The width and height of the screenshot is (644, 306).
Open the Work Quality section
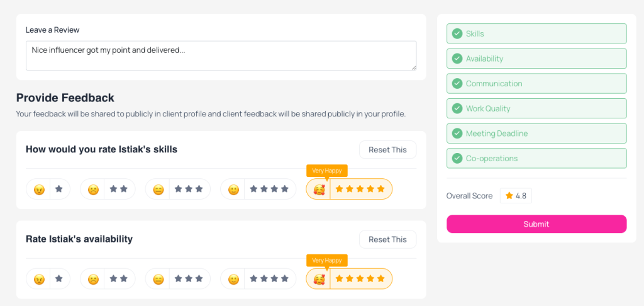(536, 108)
